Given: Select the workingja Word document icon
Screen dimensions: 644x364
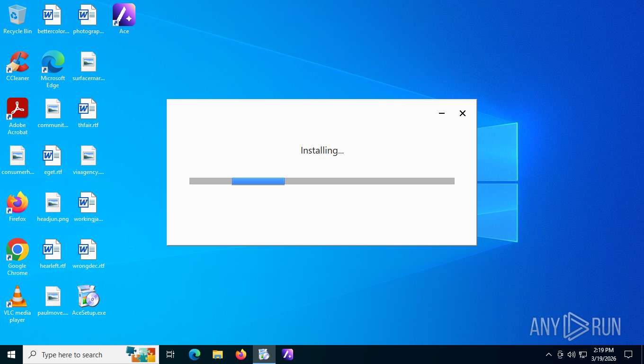Looking at the screenshot, I should pos(89,207).
